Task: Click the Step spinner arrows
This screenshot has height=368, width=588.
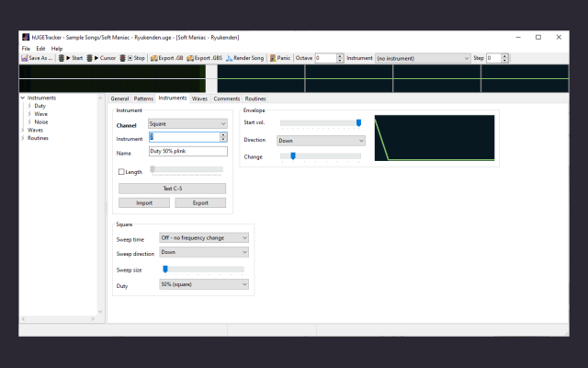Action: pos(504,58)
